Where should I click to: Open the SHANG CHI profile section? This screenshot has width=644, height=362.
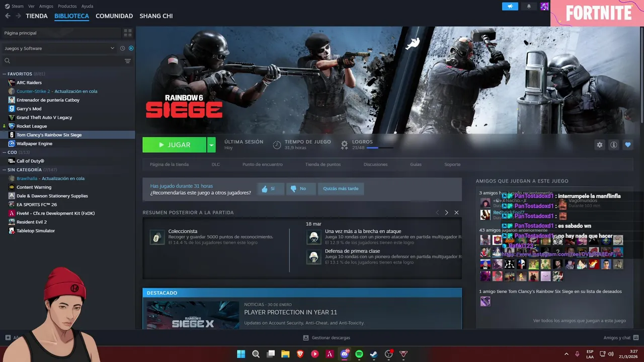pyautogui.click(x=156, y=16)
